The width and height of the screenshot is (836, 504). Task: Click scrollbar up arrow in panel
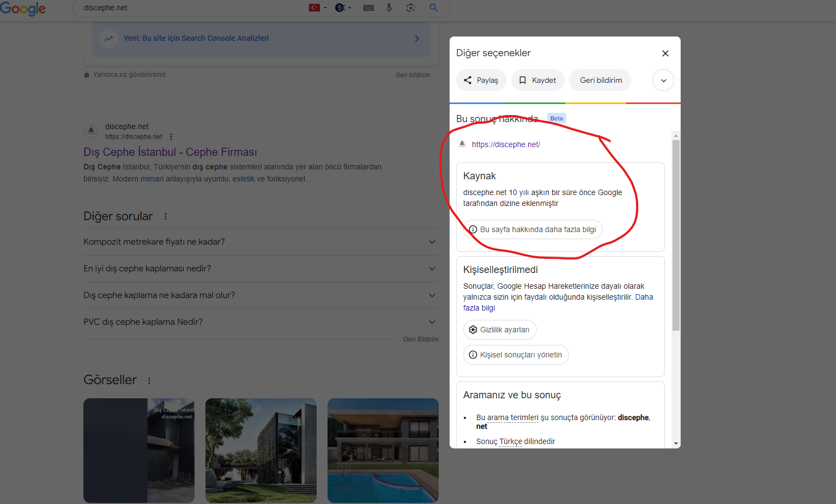coord(676,135)
